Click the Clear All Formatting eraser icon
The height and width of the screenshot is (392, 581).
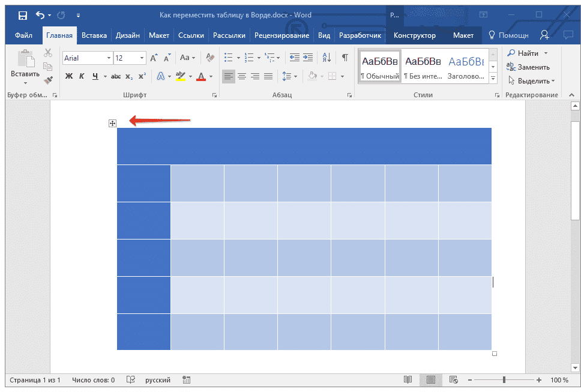click(210, 58)
